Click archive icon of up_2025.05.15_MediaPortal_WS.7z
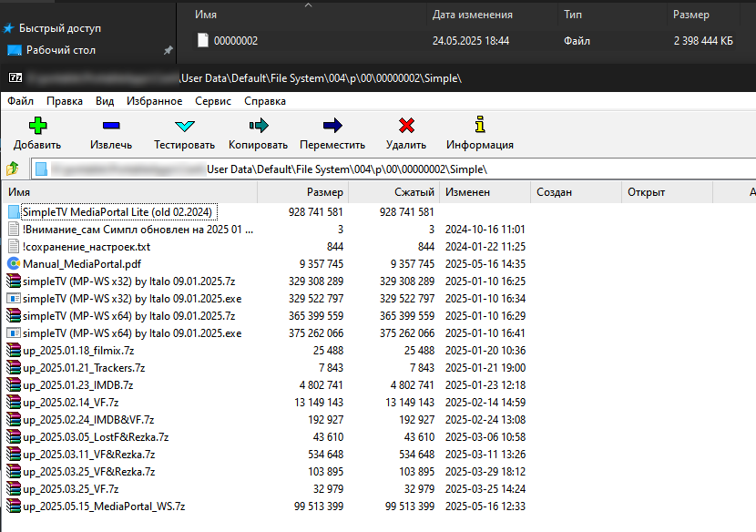The height and width of the screenshot is (532, 756). (14, 506)
